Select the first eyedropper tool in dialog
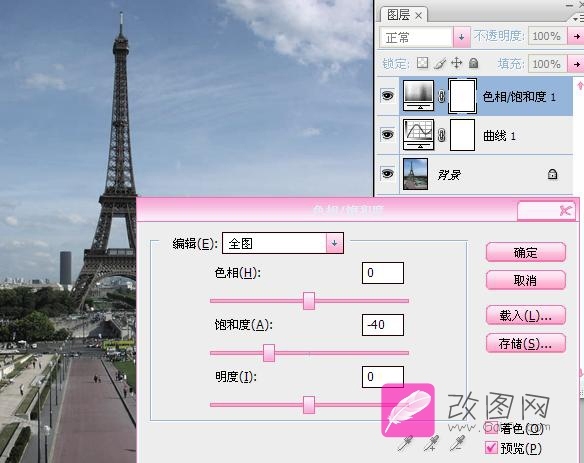 (x=405, y=443)
